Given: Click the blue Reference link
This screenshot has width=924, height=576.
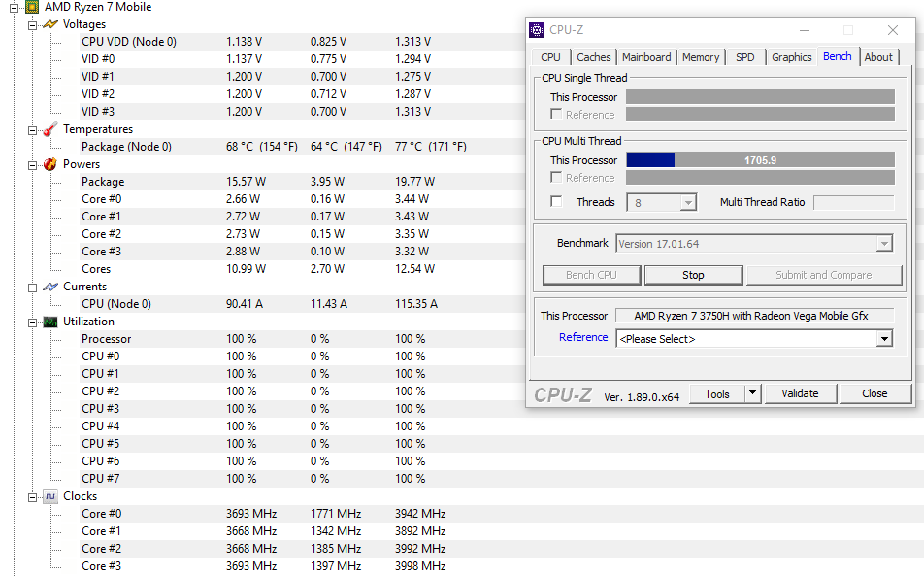Looking at the screenshot, I should click(x=583, y=337).
